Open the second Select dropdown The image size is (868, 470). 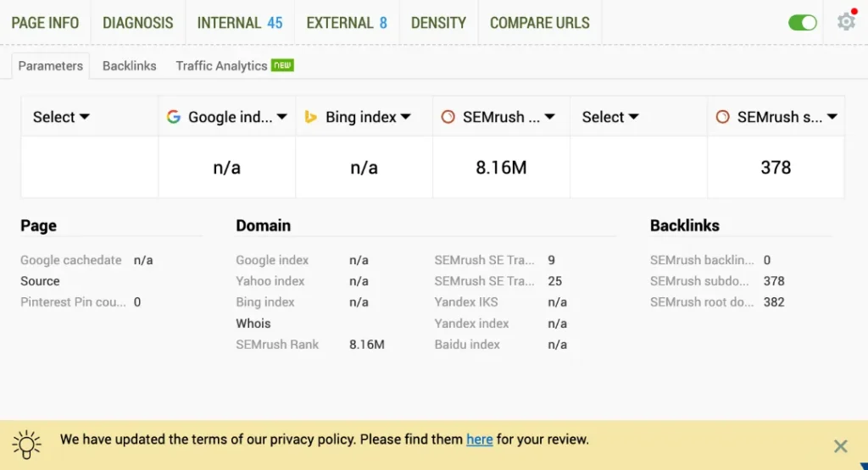[610, 117]
